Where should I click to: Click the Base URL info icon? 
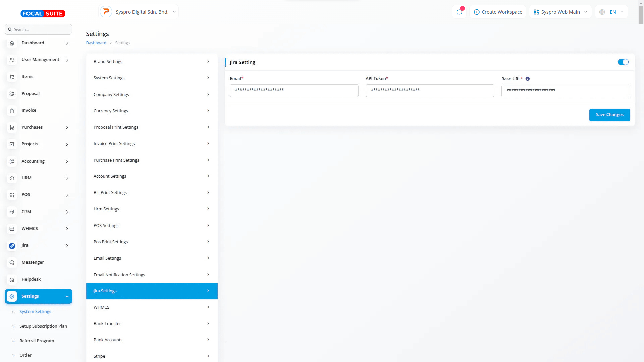click(528, 79)
